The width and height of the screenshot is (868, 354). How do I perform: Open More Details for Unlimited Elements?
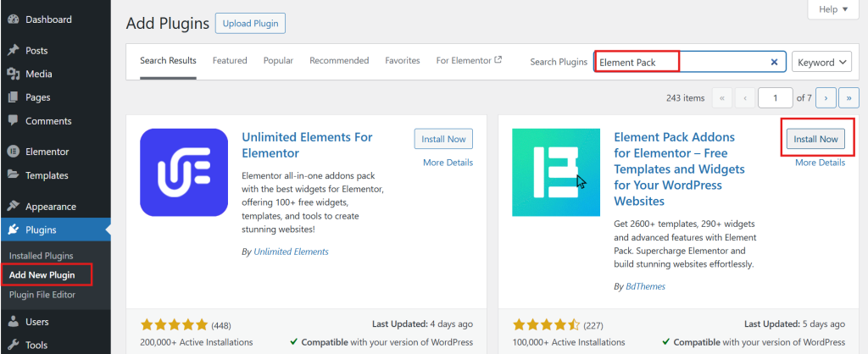click(x=448, y=163)
